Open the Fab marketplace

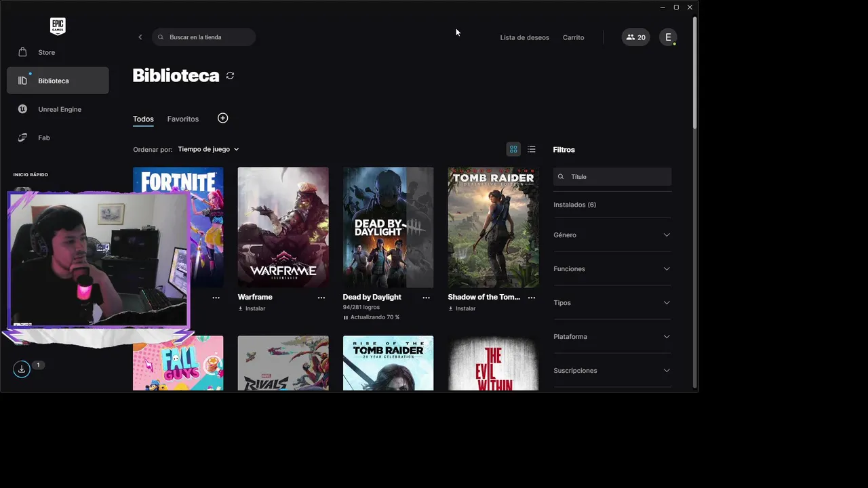pos(58,138)
